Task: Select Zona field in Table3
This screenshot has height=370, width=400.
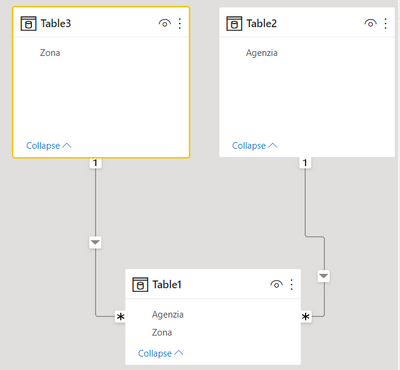Action: pos(50,53)
